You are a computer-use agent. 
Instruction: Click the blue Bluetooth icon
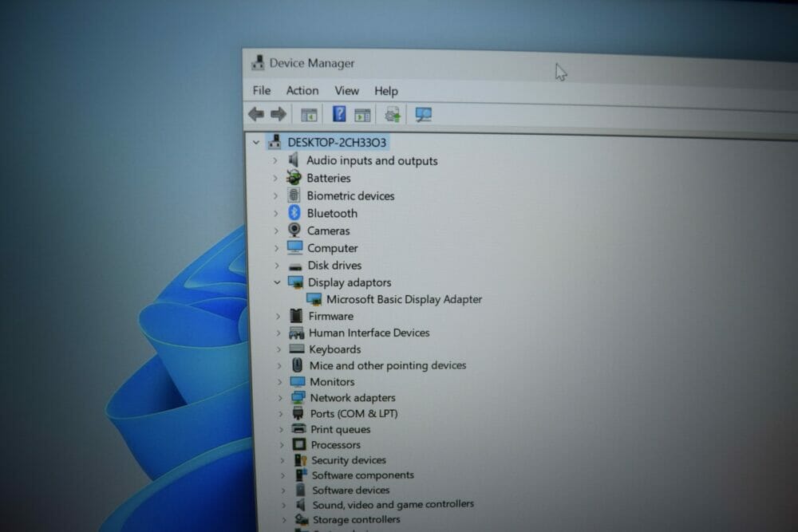(294, 213)
